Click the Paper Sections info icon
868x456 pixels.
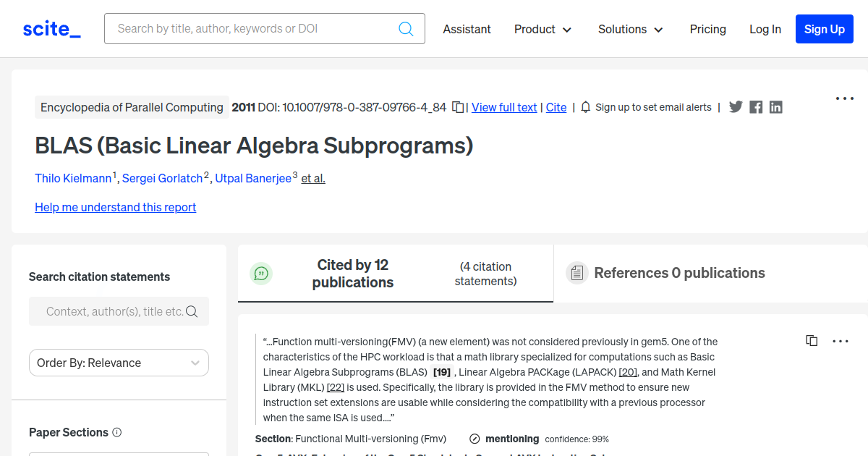[117, 432]
